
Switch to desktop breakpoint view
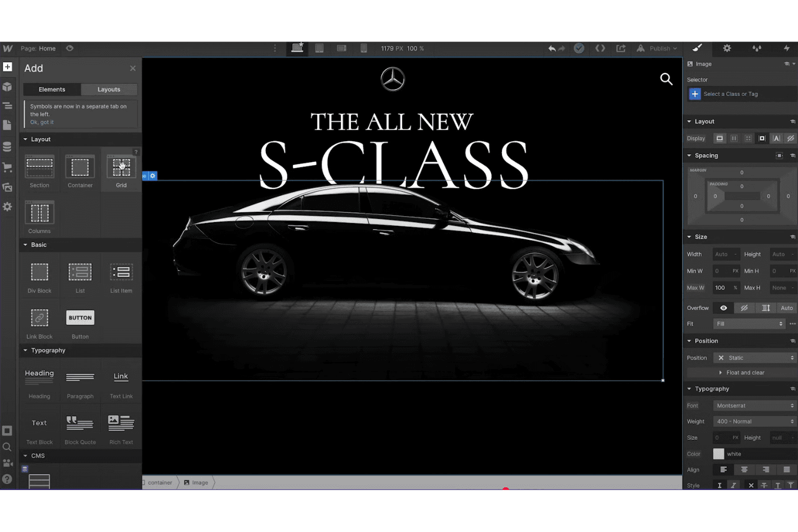[x=297, y=48]
